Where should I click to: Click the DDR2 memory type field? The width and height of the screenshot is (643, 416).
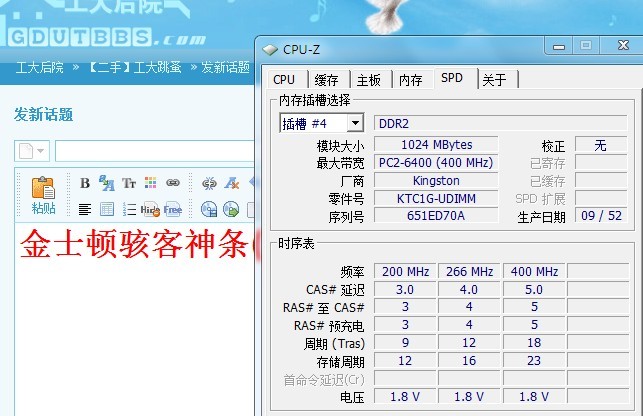[x=500, y=123]
